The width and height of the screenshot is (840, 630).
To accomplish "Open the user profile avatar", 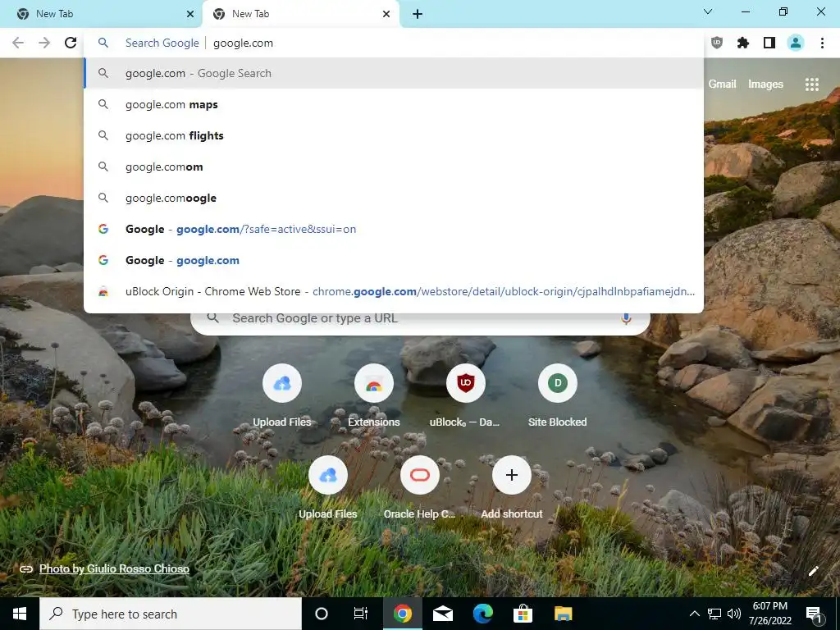I will coord(796,43).
